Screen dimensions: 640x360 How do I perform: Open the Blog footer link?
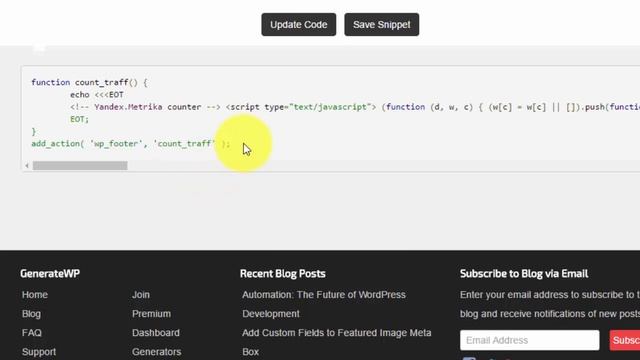[31, 314]
